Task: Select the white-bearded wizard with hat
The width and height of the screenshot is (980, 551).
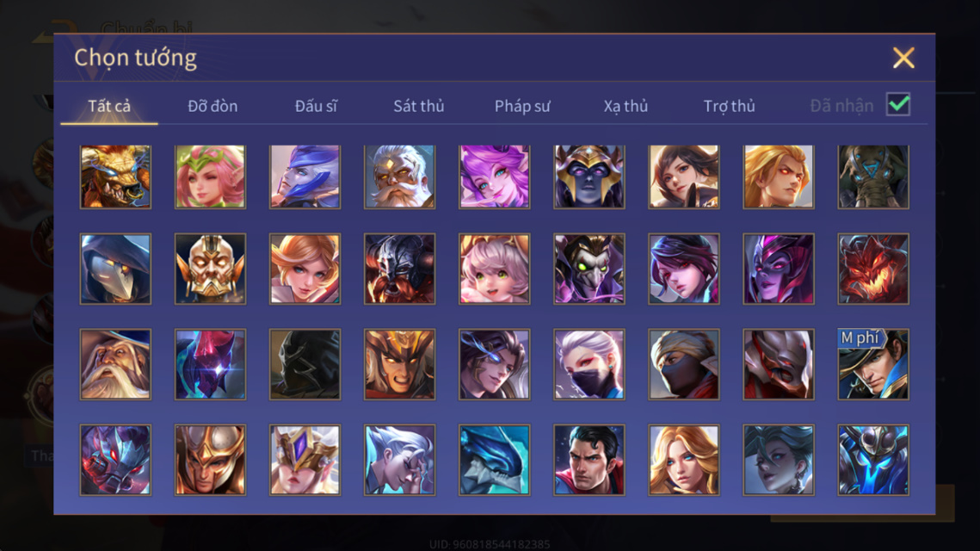Action: [115, 364]
